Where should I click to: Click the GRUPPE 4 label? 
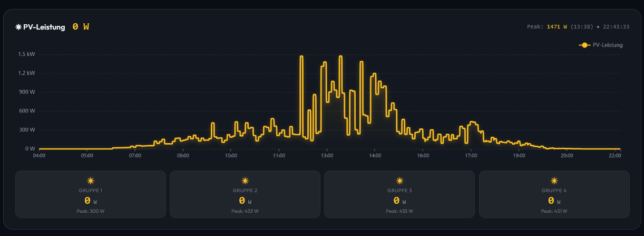tap(554, 191)
